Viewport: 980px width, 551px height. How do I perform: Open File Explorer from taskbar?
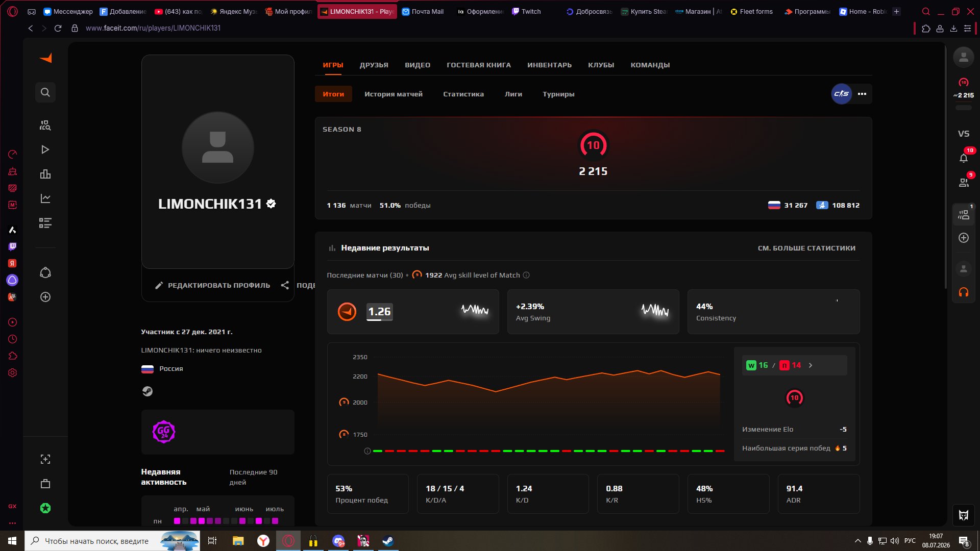[x=238, y=541]
